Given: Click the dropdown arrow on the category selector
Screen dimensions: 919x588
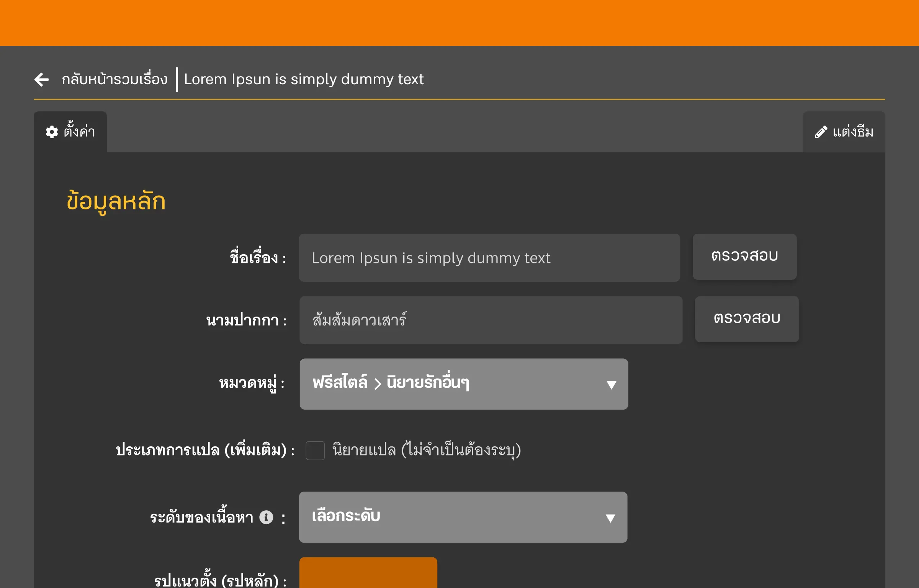Looking at the screenshot, I should coord(611,384).
